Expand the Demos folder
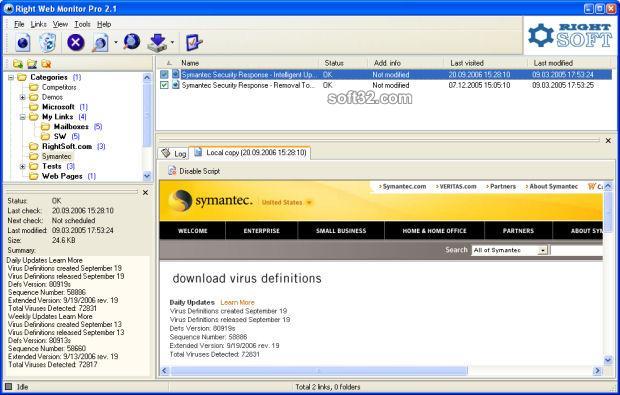The image size is (620, 395). point(23,97)
